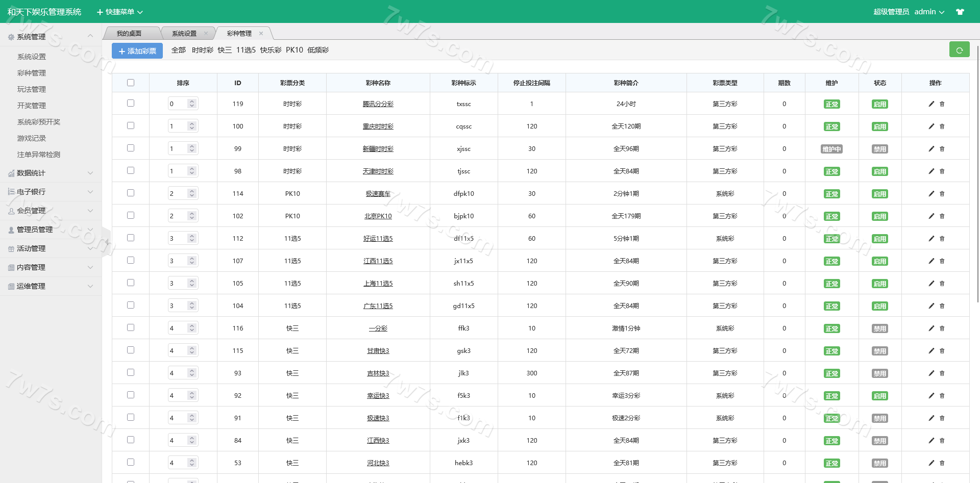Open the admin user dropdown

929,12
